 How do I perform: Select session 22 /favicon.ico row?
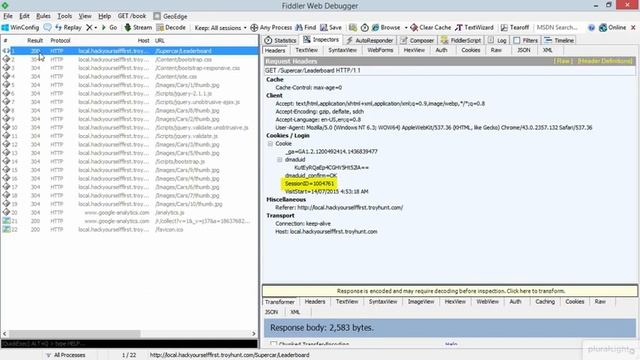pos(130,230)
